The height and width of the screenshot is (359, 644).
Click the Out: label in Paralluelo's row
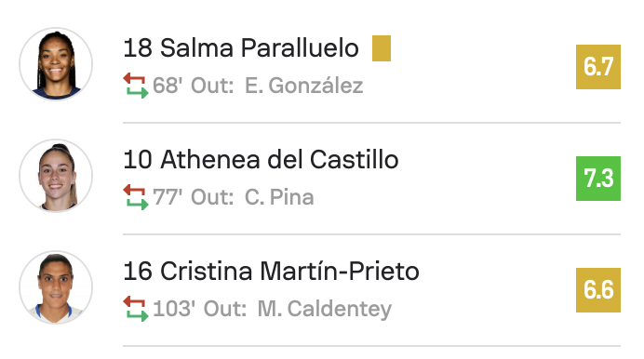(212, 86)
